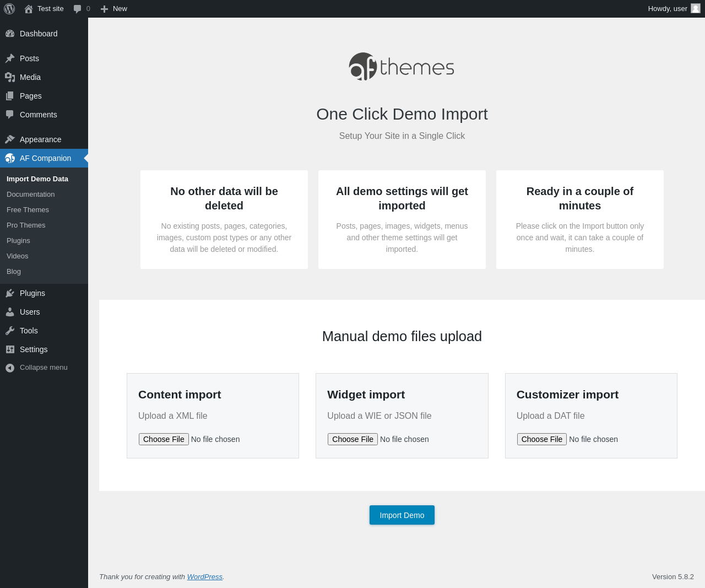Click the "All demo settings will get imported" heading
The height and width of the screenshot is (588, 705).
(x=402, y=198)
